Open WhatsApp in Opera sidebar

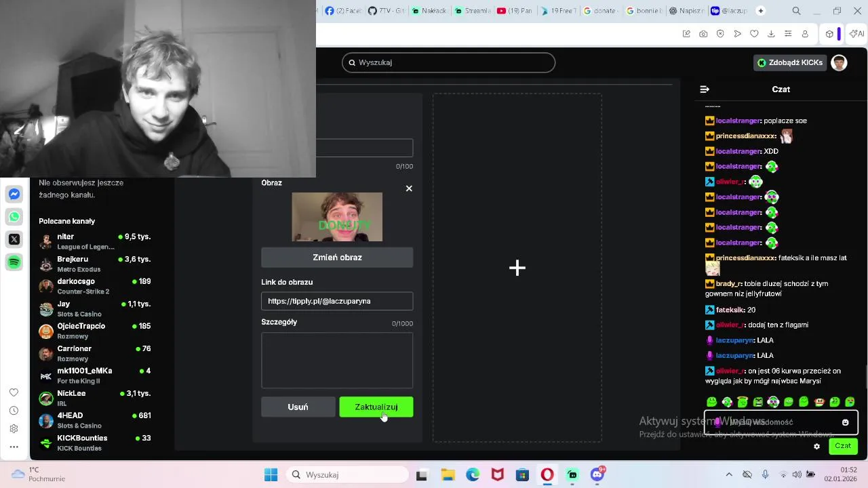pos(14,217)
